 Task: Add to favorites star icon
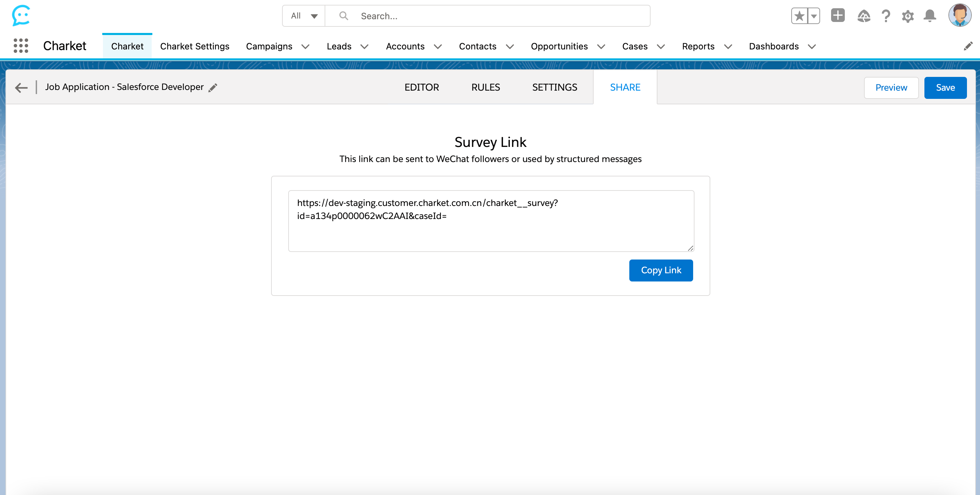pos(799,16)
